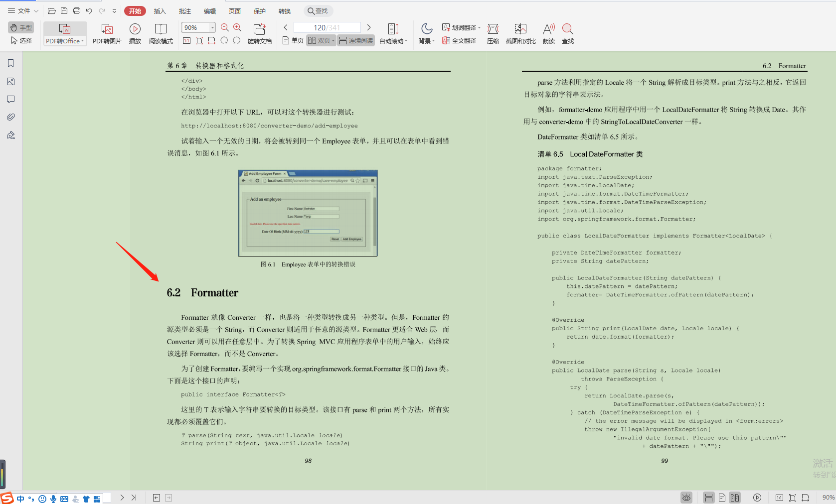Fit width in the ribbon

pos(212,40)
